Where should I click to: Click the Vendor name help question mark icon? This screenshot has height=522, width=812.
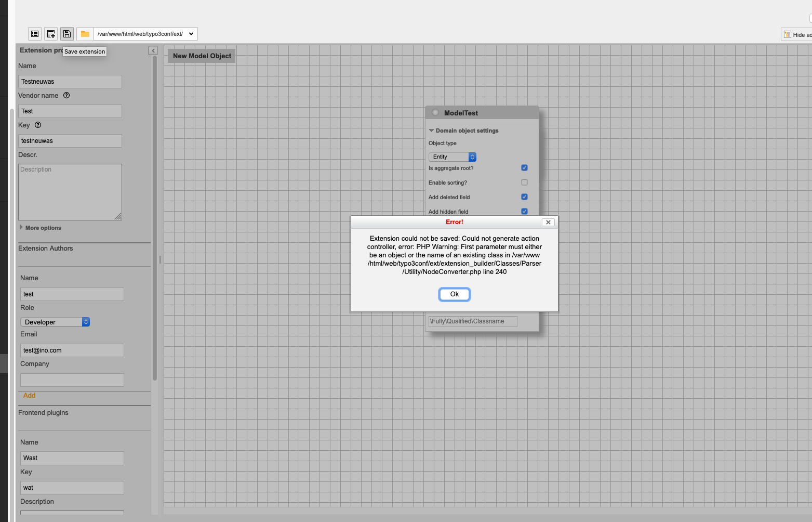[x=66, y=95]
